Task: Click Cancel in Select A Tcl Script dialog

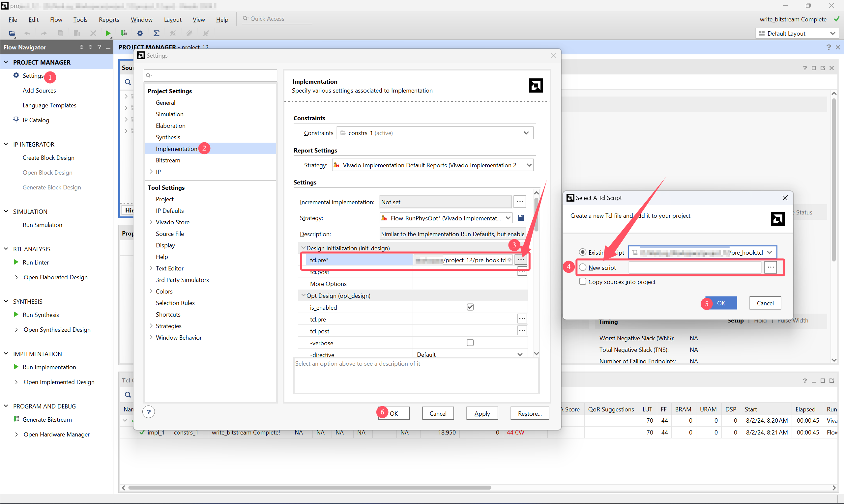Action: click(x=765, y=303)
